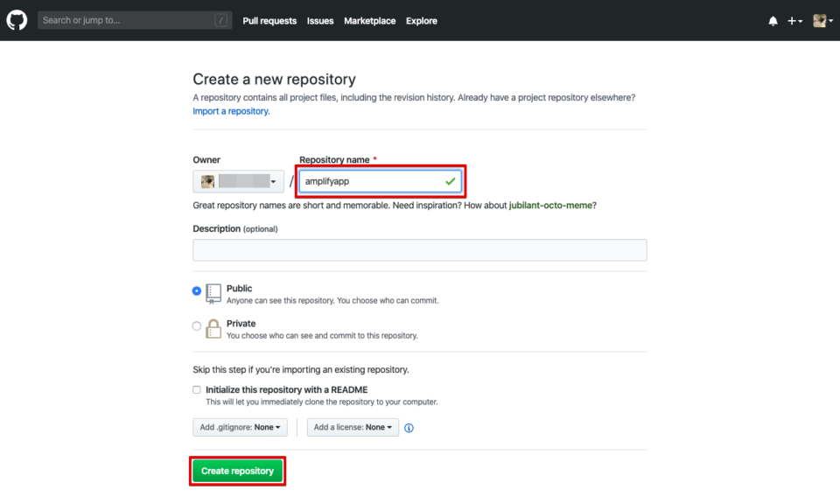Open the Marketplace menu
840x504 pixels.
coord(369,20)
